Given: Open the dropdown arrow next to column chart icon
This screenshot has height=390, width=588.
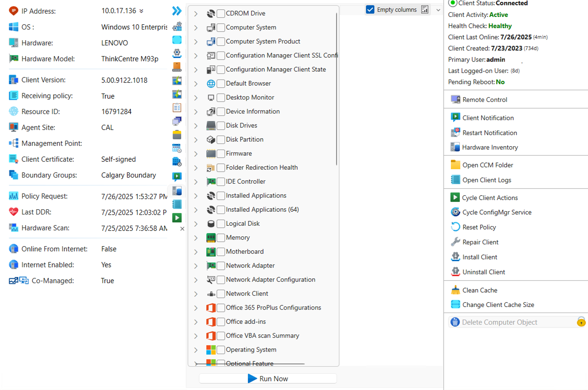Looking at the screenshot, I should pyautogui.click(x=438, y=10).
